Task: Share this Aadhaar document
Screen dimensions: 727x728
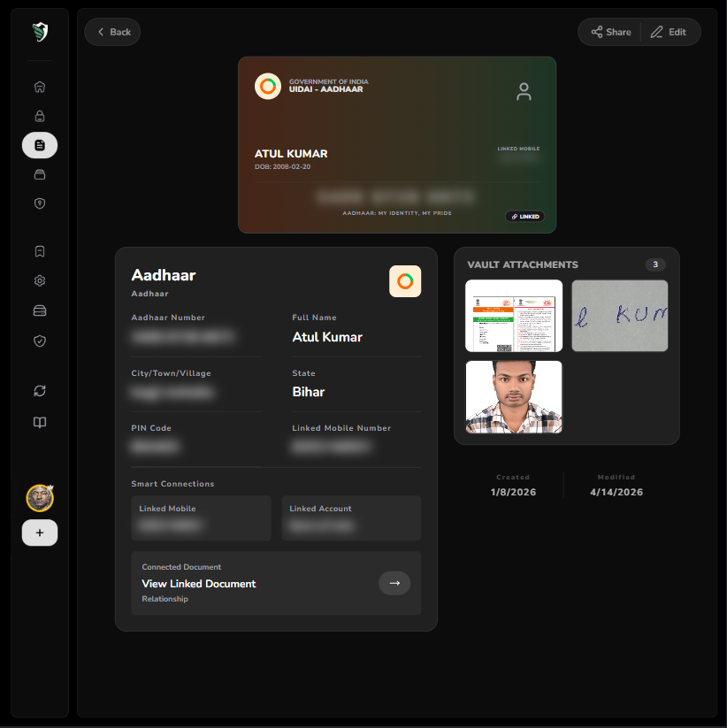Action: point(611,32)
